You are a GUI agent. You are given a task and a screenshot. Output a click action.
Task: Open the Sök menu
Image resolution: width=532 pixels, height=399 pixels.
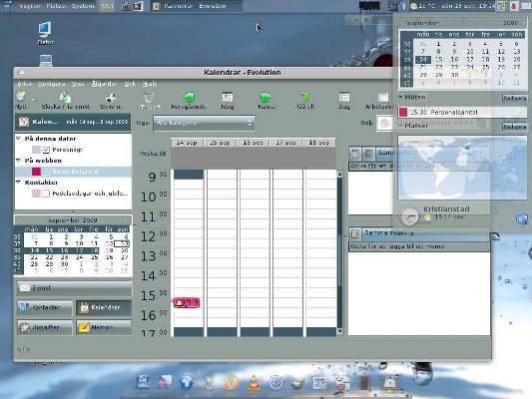(130, 84)
